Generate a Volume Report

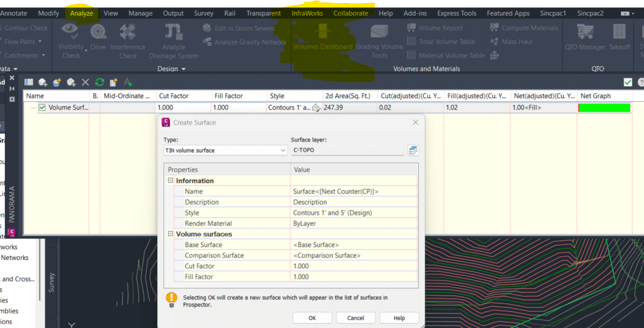pos(435,28)
